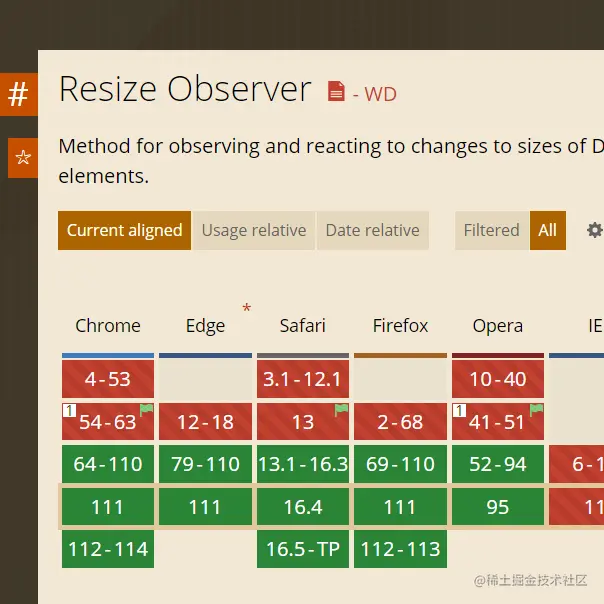Open the WD specification document icon
Image resolution: width=604 pixels, height=604 pixels.
tap(336, 91)
